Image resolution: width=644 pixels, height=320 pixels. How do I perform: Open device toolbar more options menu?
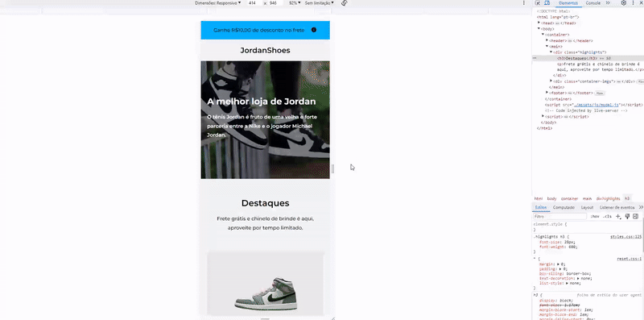pyautogui.click(x=524, y=3)
